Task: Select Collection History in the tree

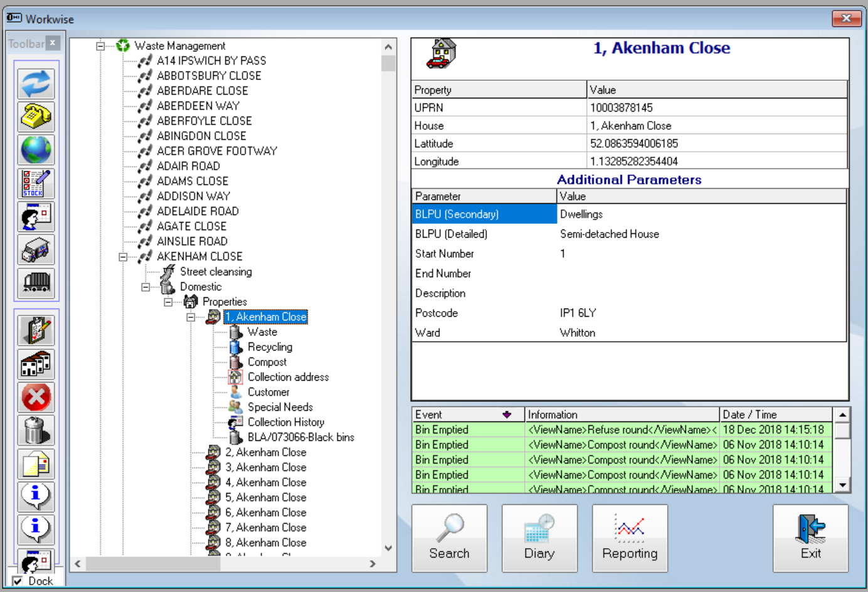Action: 285,422
